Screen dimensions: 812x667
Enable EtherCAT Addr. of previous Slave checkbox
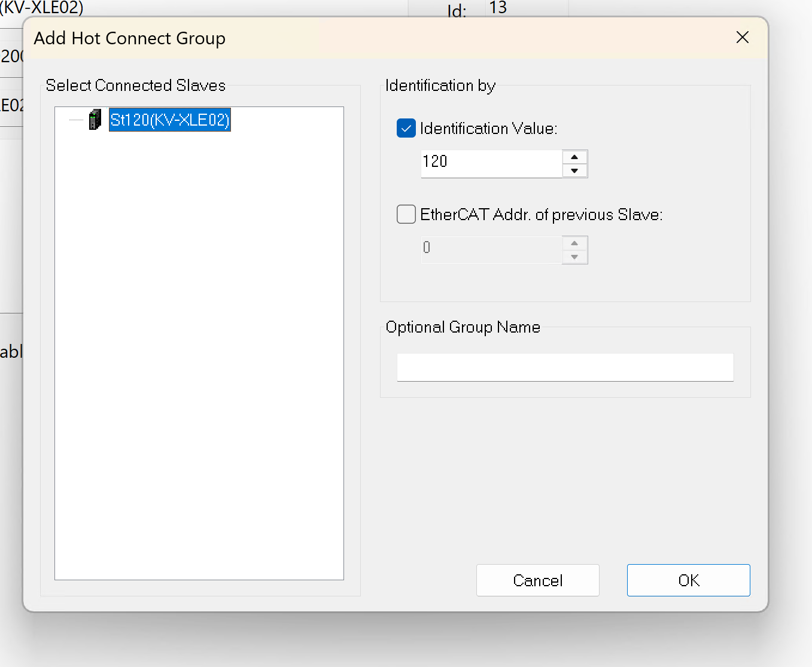(x=406, y=214)
